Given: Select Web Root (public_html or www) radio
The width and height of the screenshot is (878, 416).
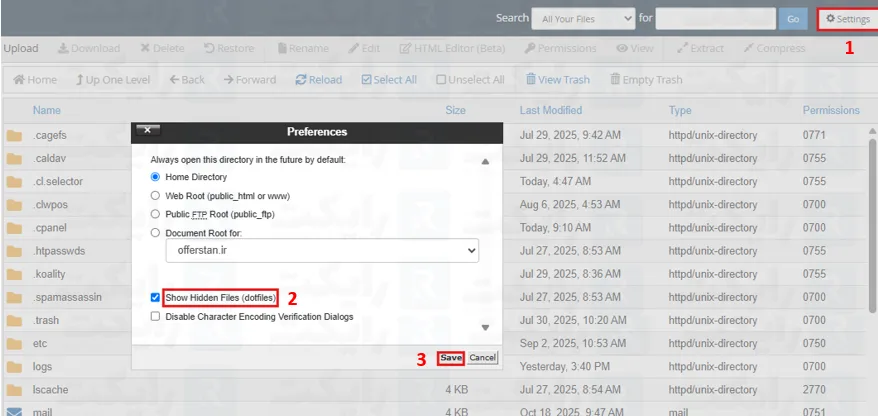Looking at the screenshot, I should [x=155, y=195].
